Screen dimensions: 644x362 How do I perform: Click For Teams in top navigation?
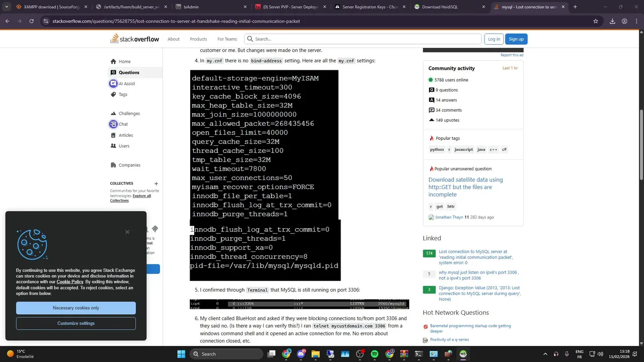(x=227, y=39)
